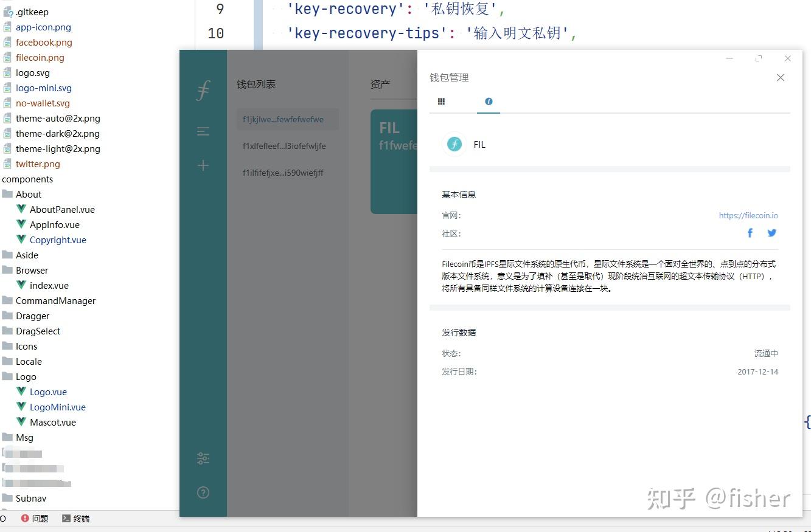Open the 终端 terminal tab in status bar
Viewport: 811px width, 532px height.
coord(76,519)
